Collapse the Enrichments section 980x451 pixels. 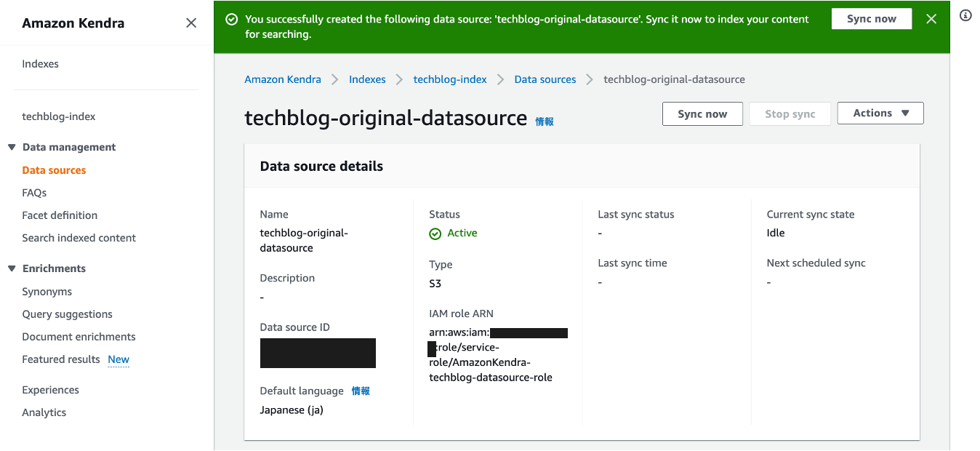[x=12, y=268]
